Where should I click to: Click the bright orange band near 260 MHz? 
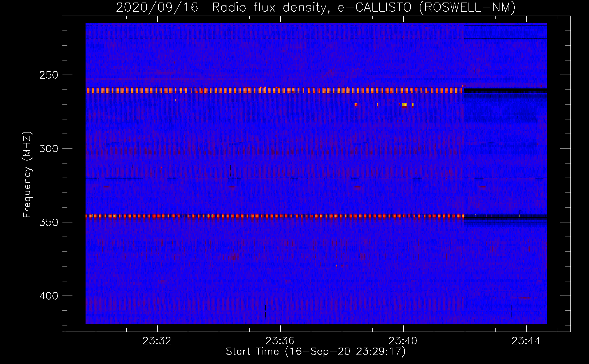tap(275, 90)
